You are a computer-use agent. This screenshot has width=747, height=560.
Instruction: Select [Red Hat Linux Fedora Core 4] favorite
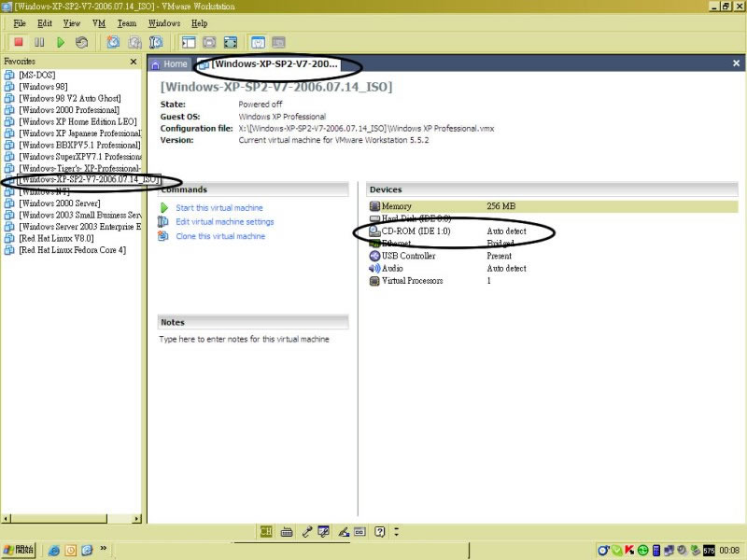point(73,249)
